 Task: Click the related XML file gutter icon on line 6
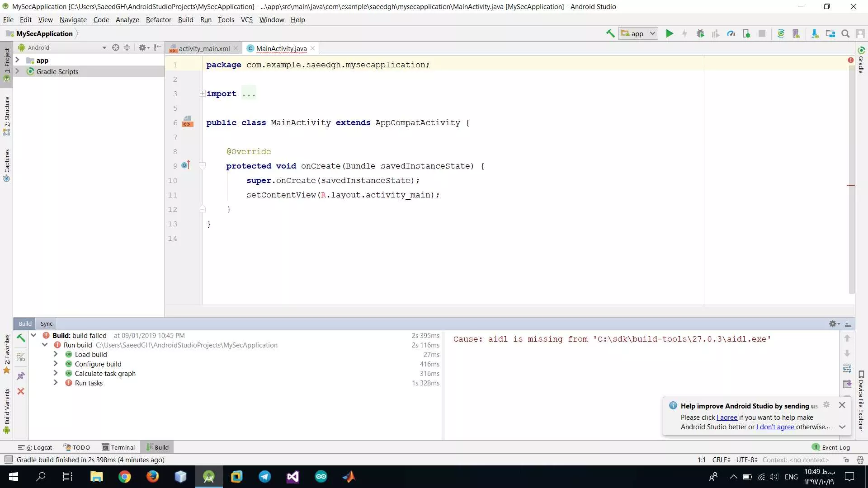(x=188, y=122)
